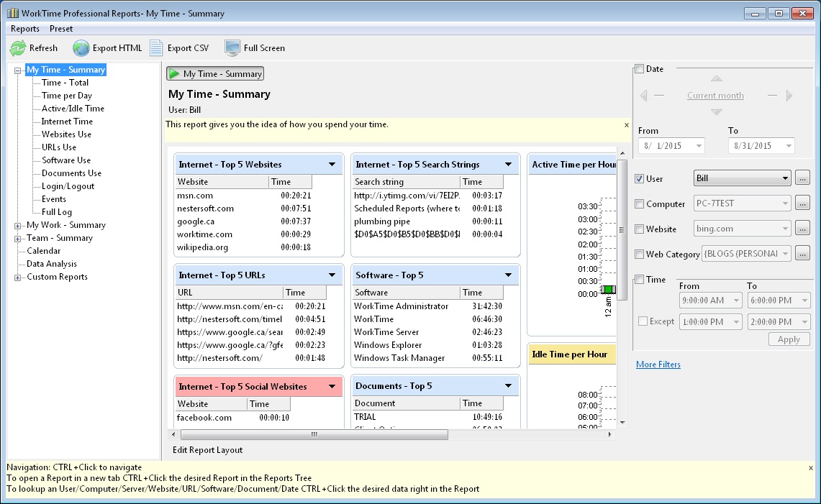Click the date range up arrow
Viewport: 821px width, 504px height.
click(716, 78)
